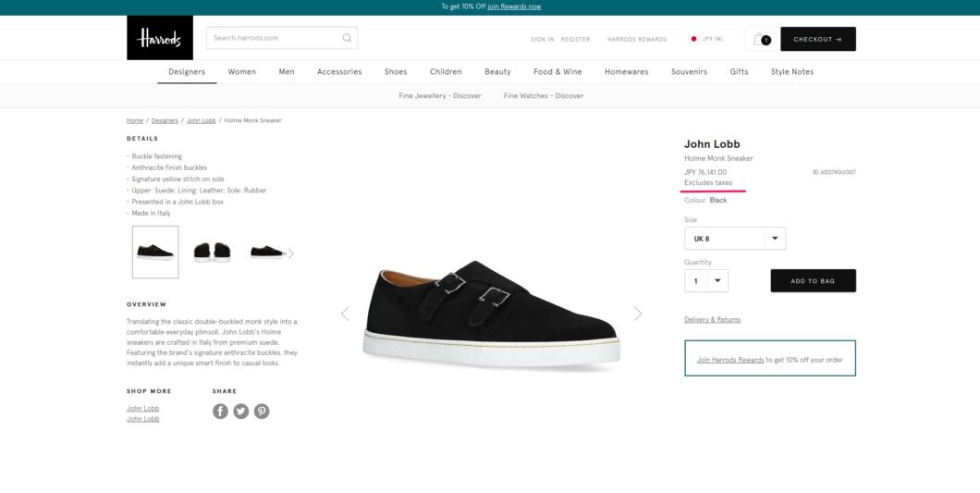Show previous product image arrow
The height and width of the screenshot is (493, 980).
coord(345,314)
